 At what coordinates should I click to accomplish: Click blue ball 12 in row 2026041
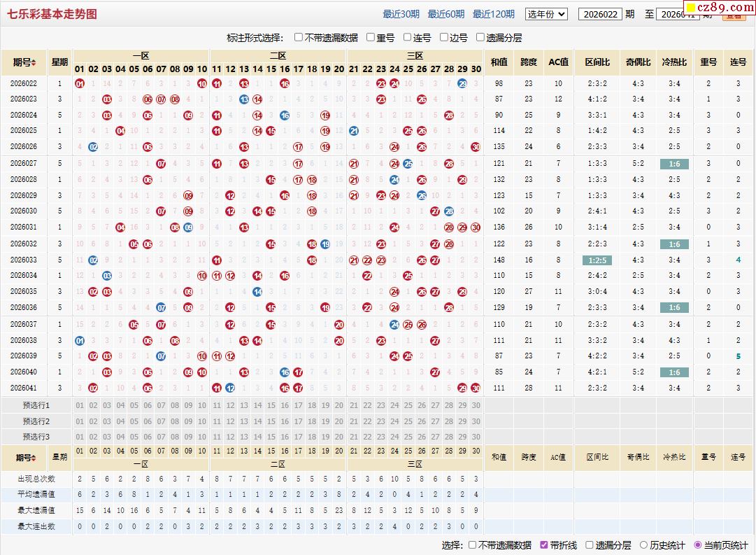click(231, 388)
